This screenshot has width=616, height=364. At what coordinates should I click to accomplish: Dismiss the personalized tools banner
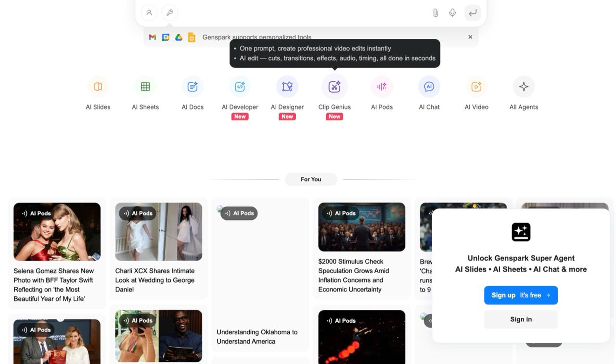[470, 37]
